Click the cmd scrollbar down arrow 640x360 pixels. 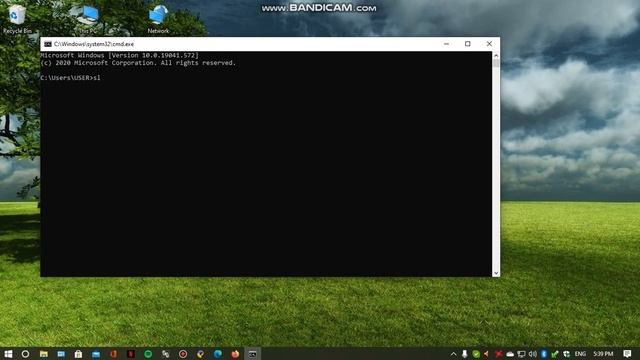click(x=496, y=273)
